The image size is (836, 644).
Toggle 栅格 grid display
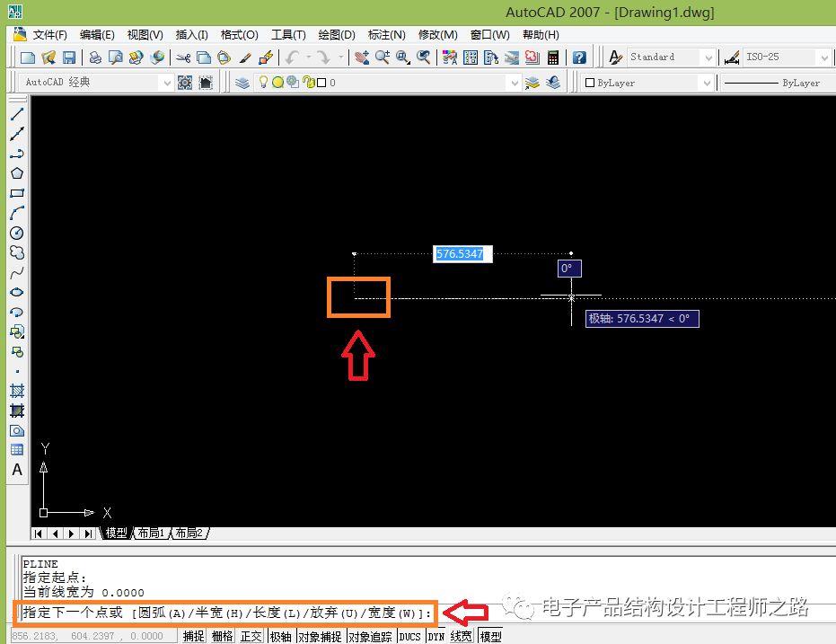pos(223,636)
